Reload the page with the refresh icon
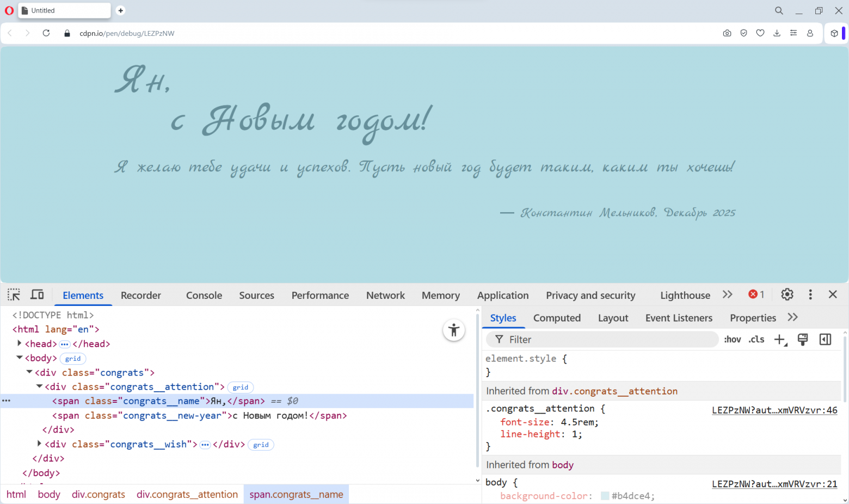This screenshot has width=849, height=504. (46, 33)
